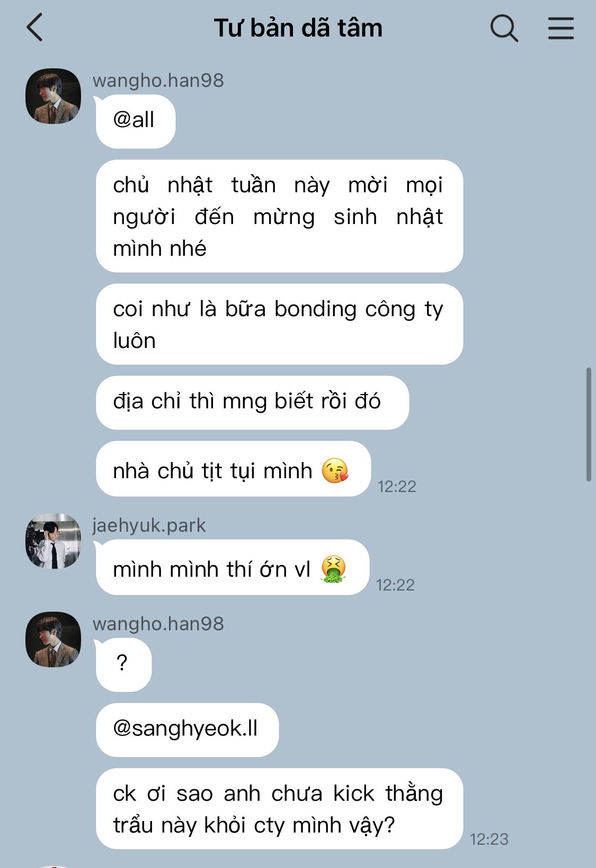The height and width of the screenshot is (868, 596).
Task: Select the bonding công ty message bubble
Action: click(x=279, y=324)
